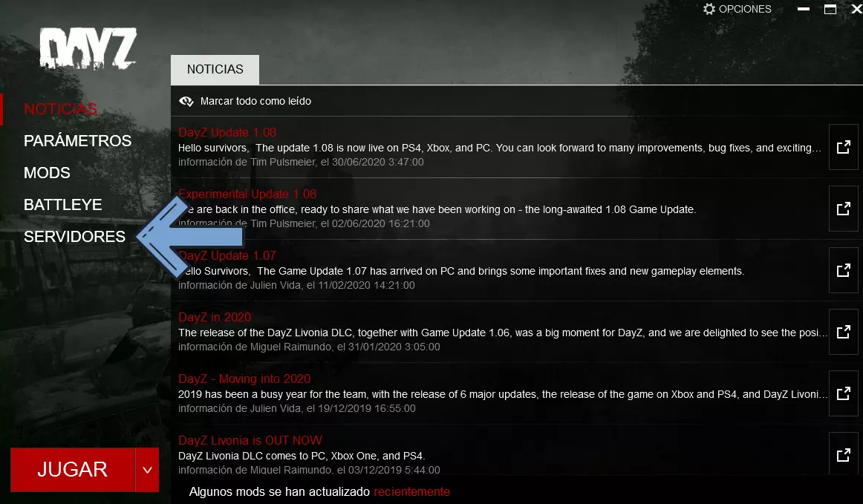This screenshot has height=504, width=863.
Task: Go to the Mods section
Action: tap(47, 173)
